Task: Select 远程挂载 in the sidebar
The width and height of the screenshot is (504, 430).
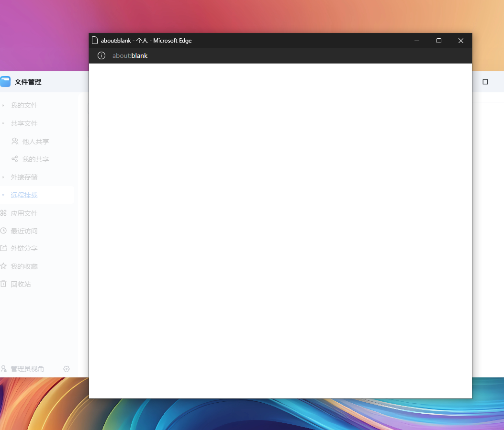Action: click(24, 195)
